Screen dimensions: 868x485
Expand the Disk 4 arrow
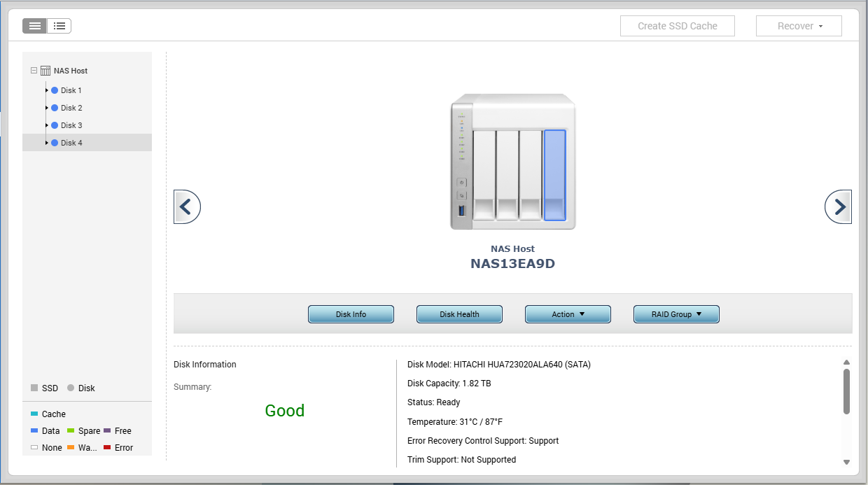(47, 143)
